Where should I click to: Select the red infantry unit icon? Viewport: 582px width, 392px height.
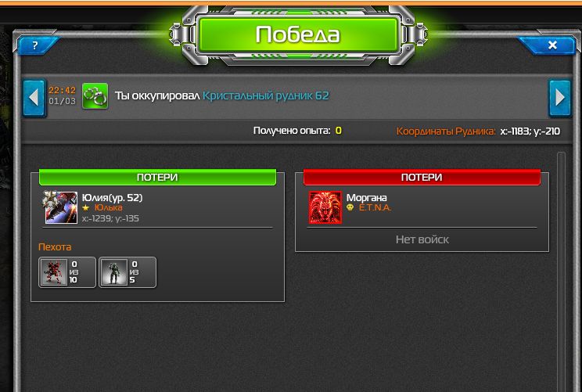point(54,272)
